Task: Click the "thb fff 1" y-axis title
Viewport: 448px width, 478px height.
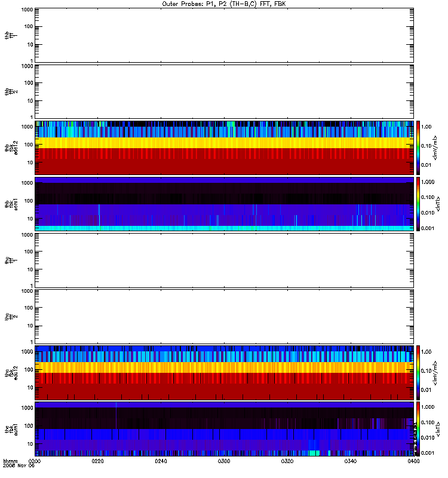Action: [11, 35]
